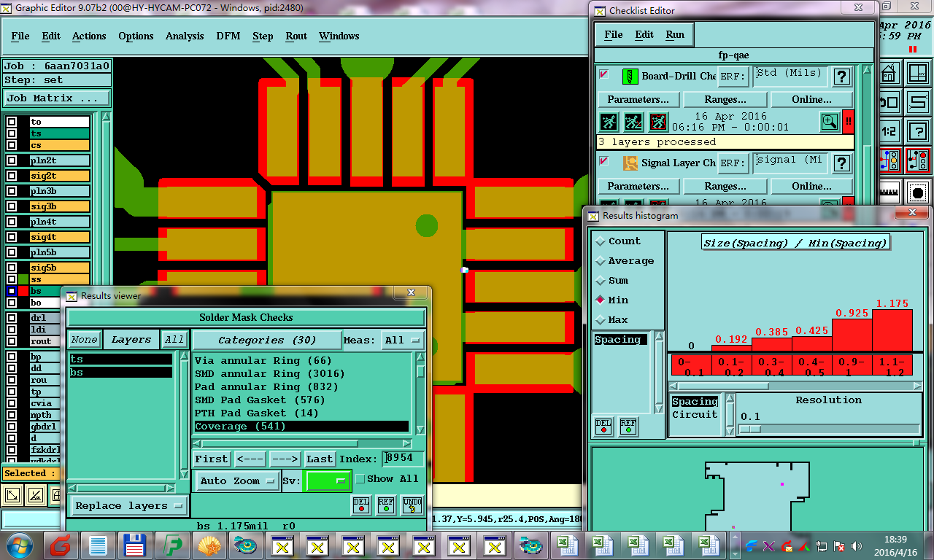The height and width of the screenshot is (560, 934).
Task: Click the question mark icon in right toolbar
Action: (917, 131)
